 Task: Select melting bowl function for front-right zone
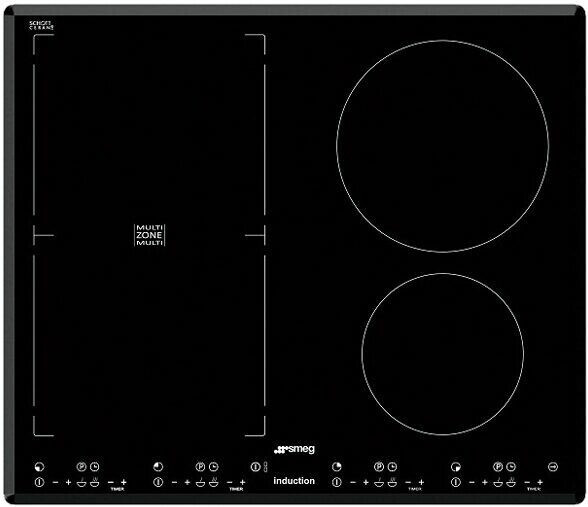tap(498, 483)
